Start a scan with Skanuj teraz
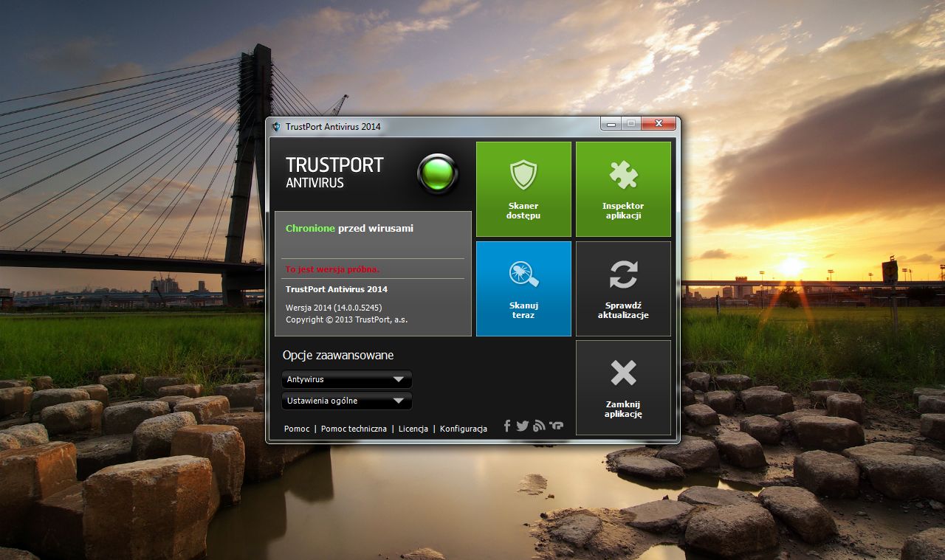 [523, 288]
